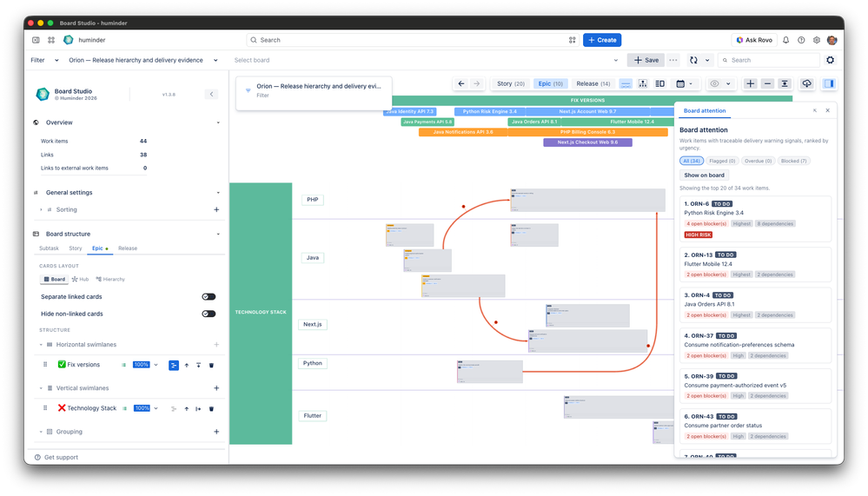The image size is (868, 496).
Task: Collapse the Overview section
Action: coord(218,122)
